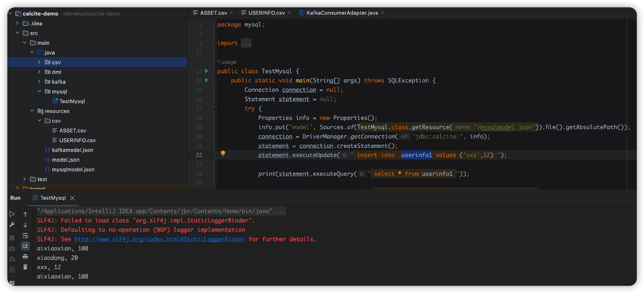Viewport: 644px width, 293px height.
Task: Open mysqlmodel.json in project tree
Action: (73, 170)
